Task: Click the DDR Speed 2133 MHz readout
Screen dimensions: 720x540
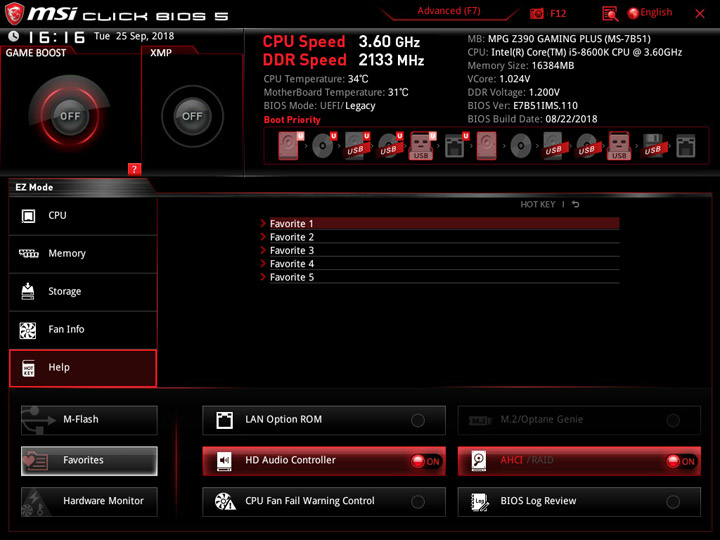Action: [x=343, y=60]
